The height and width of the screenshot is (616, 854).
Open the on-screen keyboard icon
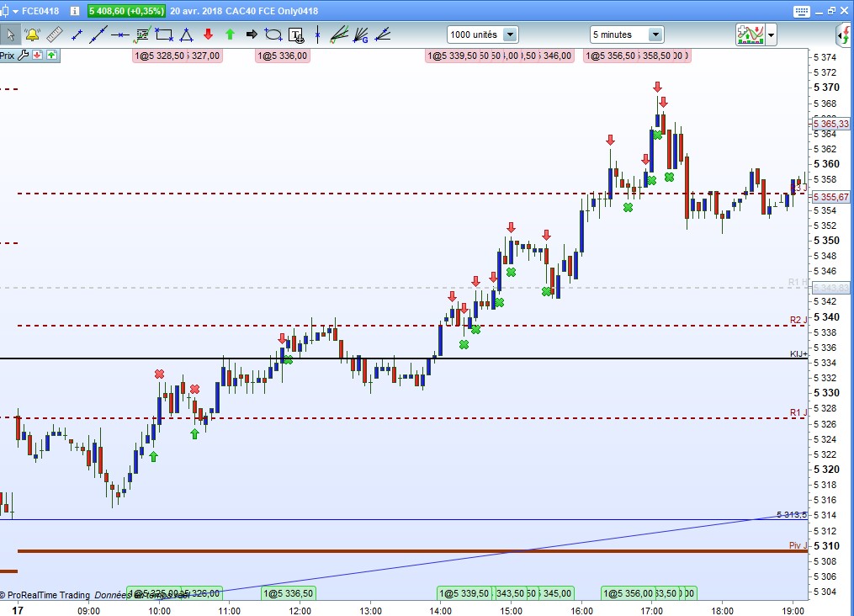click(801, 12)
